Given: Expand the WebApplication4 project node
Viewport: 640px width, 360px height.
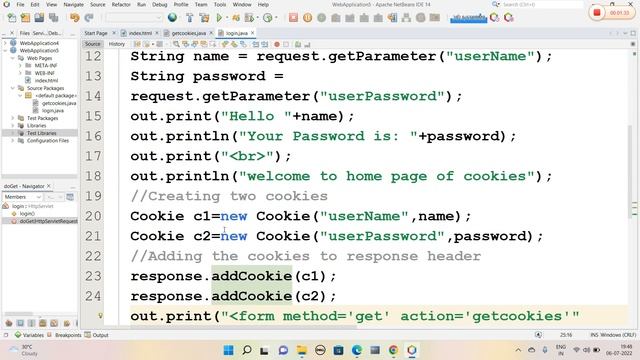Looking at the screenshot, I should pos(5,43).
